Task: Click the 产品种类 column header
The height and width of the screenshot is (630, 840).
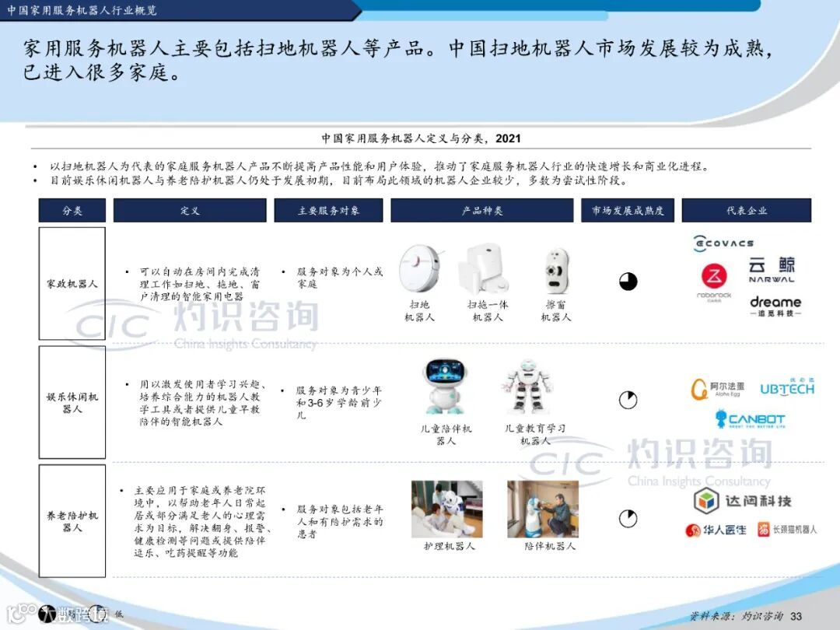Action: 481,210
